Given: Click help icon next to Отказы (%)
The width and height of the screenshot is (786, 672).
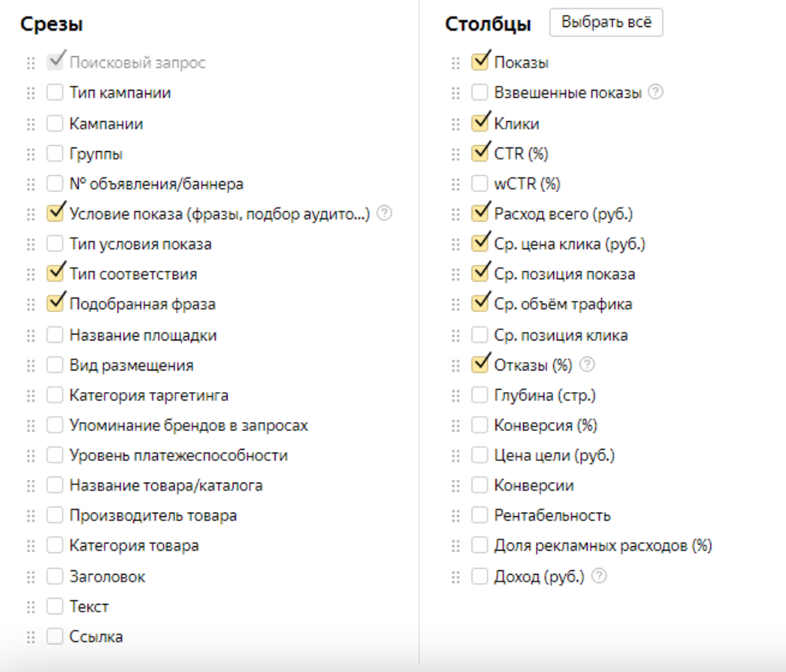Looking at the screenshot, I should coord(587,364).
